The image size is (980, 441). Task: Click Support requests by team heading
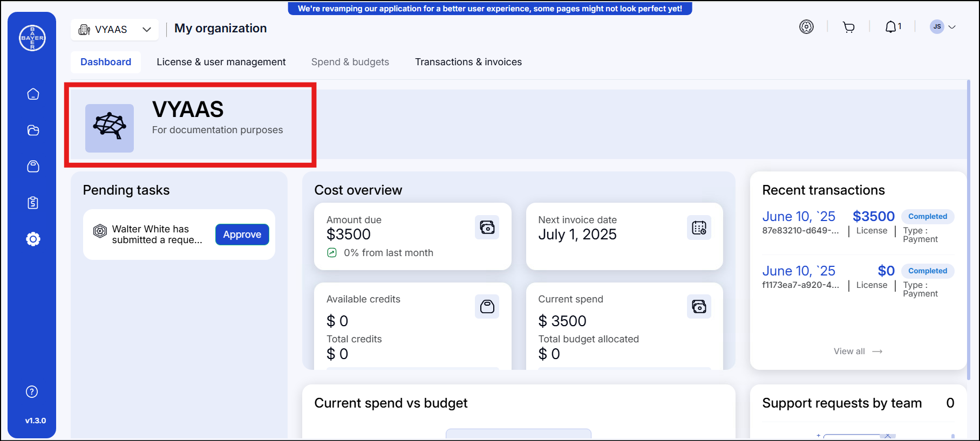842,403
